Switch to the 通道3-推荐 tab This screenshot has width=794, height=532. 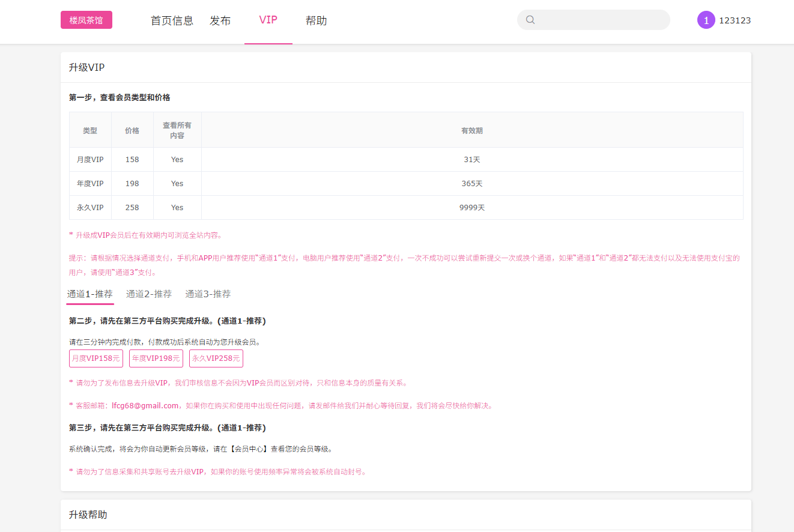208,294
